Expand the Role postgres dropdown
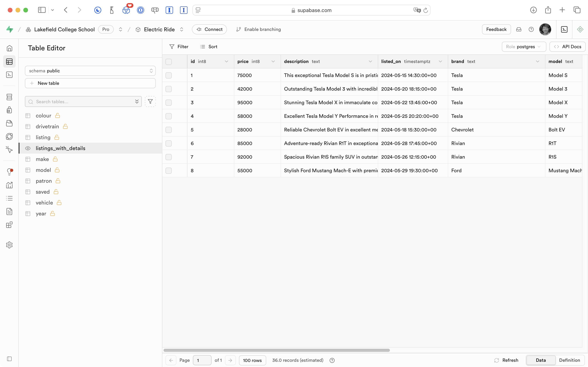This screenshot has width=588, height=367. point(524,47)
